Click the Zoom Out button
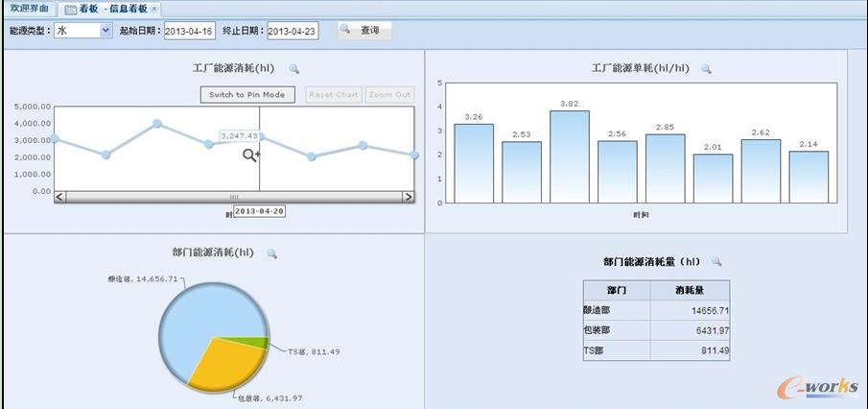 389,95
